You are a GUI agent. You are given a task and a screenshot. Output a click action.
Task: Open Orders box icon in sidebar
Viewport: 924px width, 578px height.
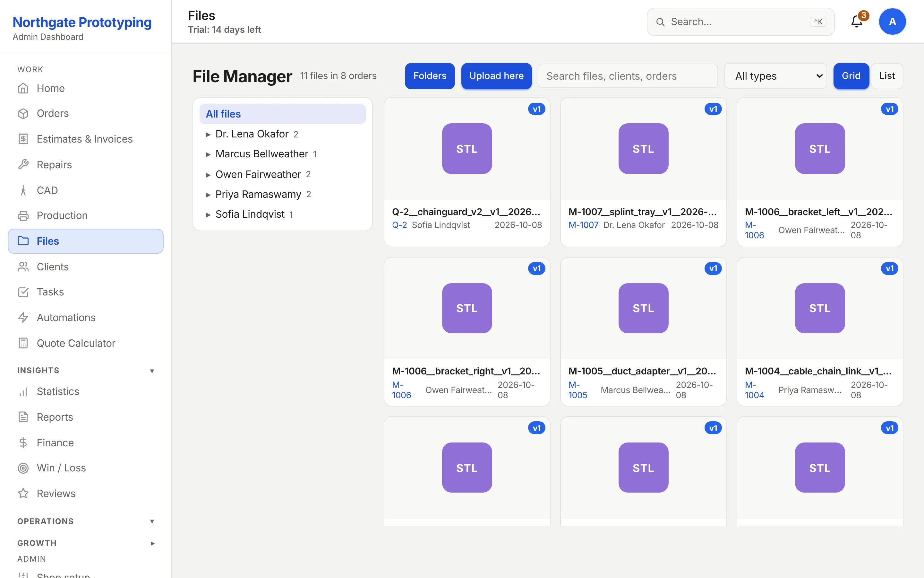point(23,114)
